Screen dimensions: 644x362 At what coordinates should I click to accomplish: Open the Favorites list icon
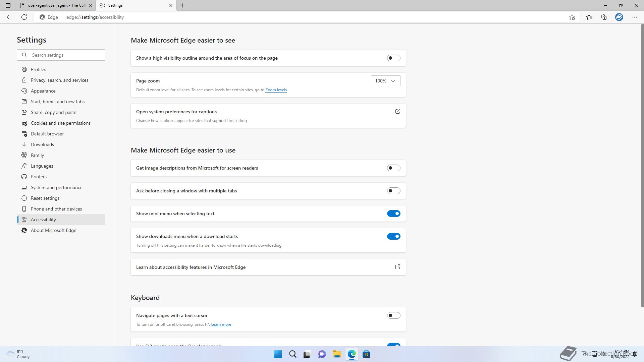coord(589,17)
